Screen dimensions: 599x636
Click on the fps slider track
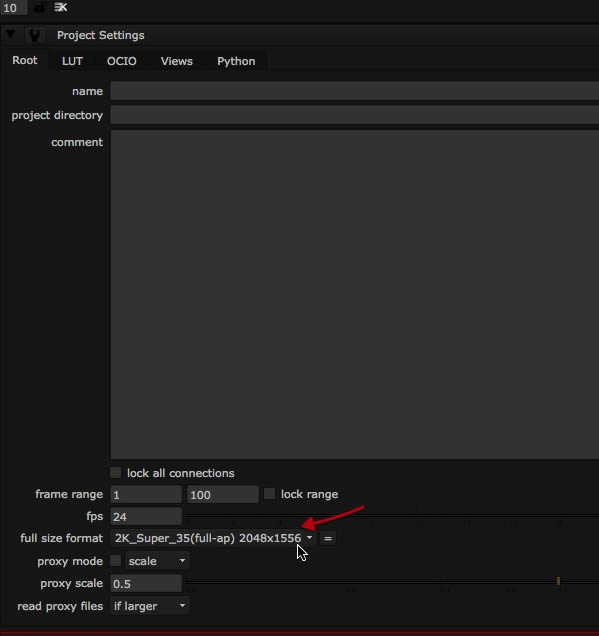pos(392,516)
